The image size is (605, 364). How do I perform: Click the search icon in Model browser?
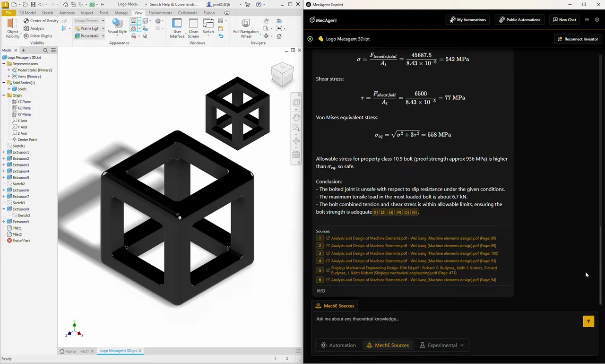tap(45, 50)
